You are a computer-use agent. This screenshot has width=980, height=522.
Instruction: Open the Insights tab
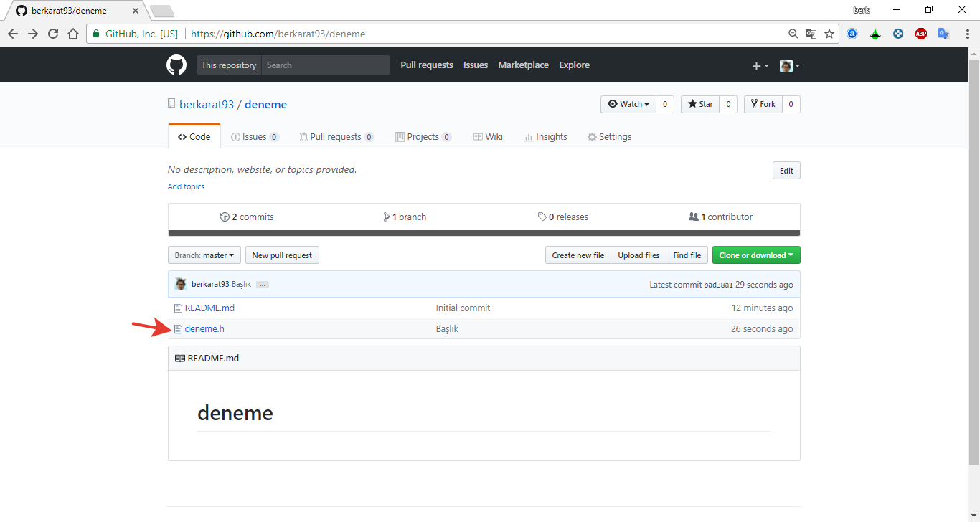tap(545, 137)
